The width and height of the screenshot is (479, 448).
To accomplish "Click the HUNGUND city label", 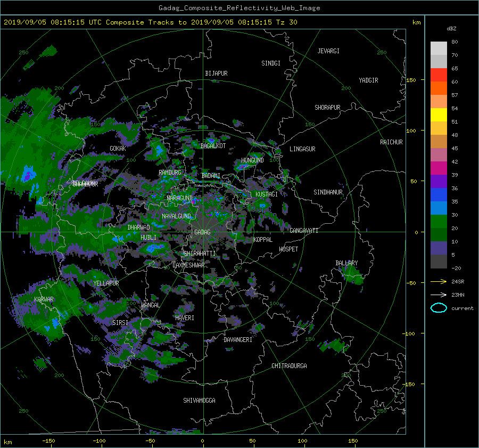I will coord(252,160).
